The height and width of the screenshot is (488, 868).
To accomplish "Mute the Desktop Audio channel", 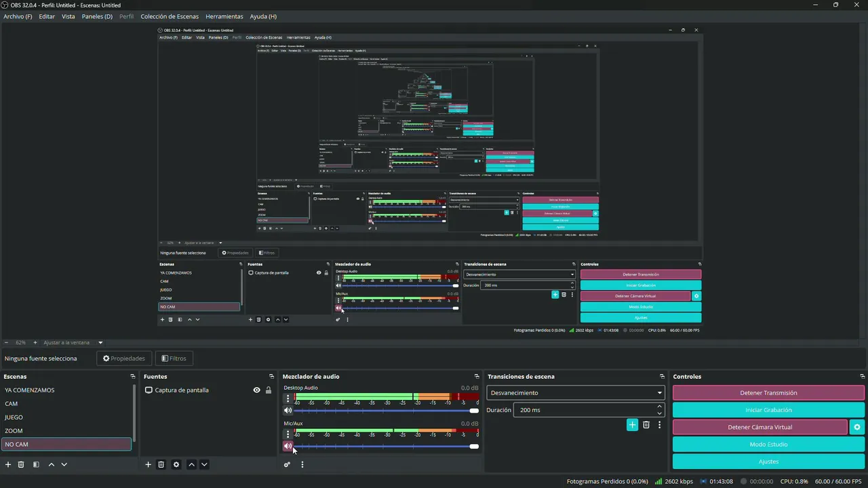I will tap(288, 410).
